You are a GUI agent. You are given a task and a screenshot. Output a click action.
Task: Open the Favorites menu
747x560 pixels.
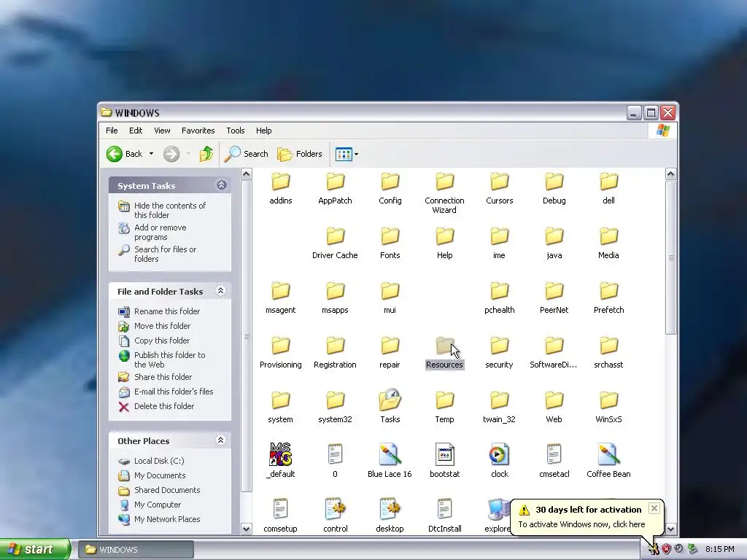[x=198, y=131]
